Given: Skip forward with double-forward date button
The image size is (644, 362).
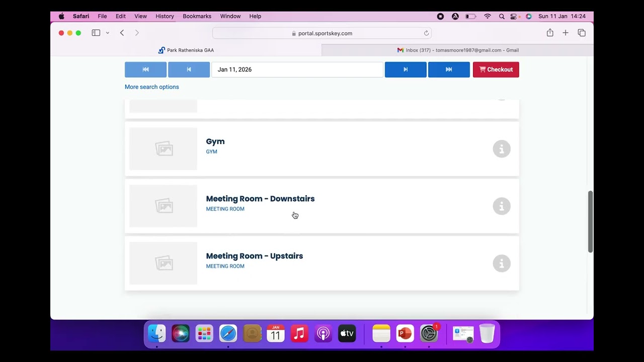Looking at the screenshot, I should click(449, 69).
